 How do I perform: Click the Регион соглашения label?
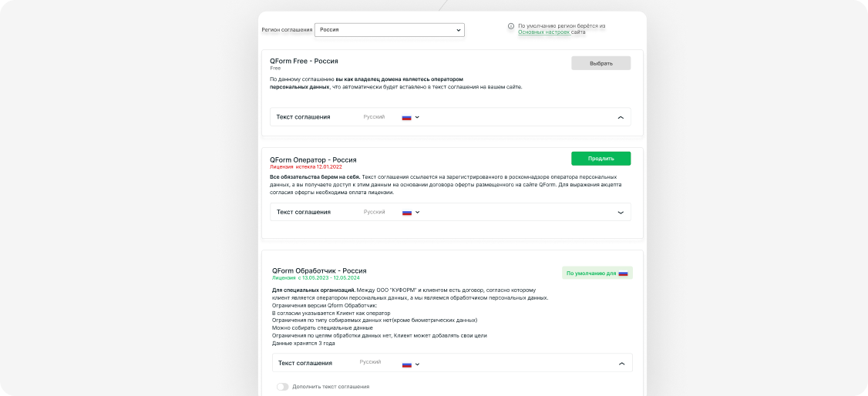tap(287, 30)
